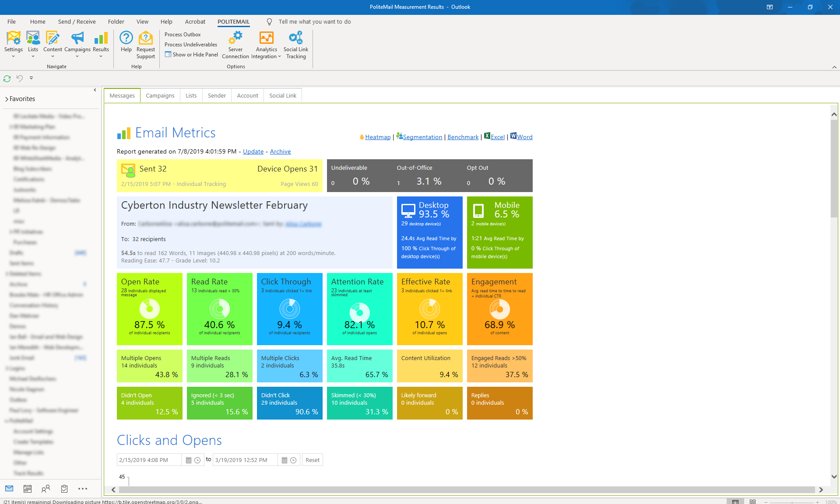Open Campaigns dropdown arrow
The image size is (840, 504).
coord(77,56)
